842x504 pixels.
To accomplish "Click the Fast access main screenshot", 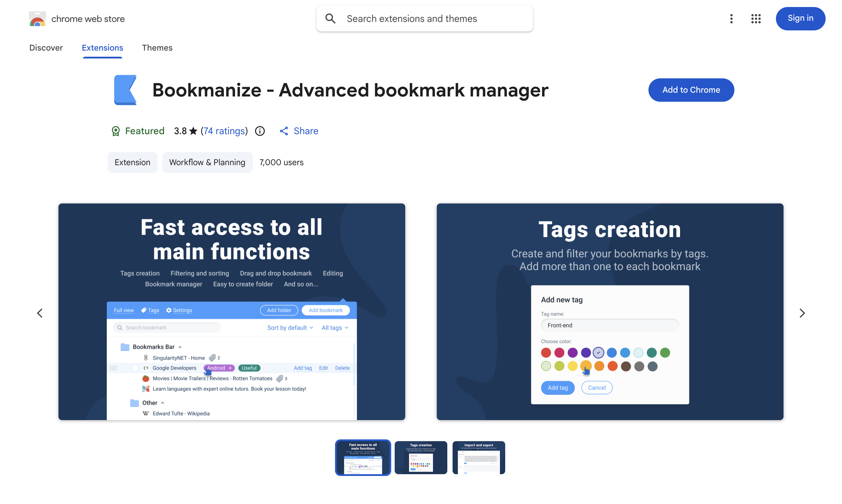I will tap(232, 312).
